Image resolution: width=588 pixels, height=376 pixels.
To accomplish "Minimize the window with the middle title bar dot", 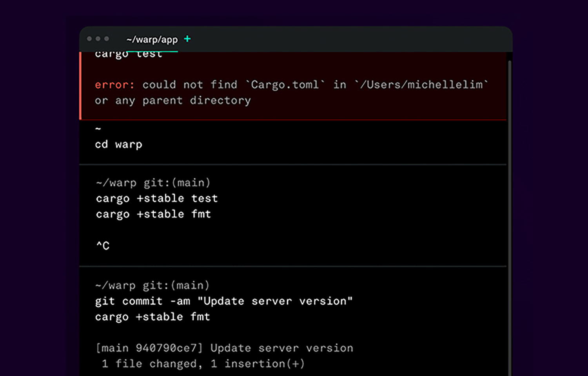I will point(98,39).
